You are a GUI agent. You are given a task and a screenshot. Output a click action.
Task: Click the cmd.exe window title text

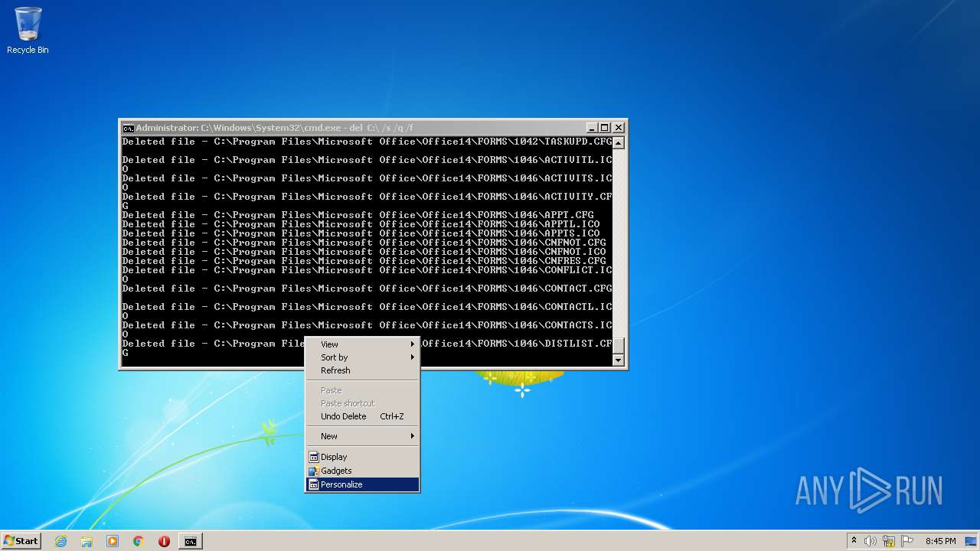pyautogui.click(x=275, y=128)
